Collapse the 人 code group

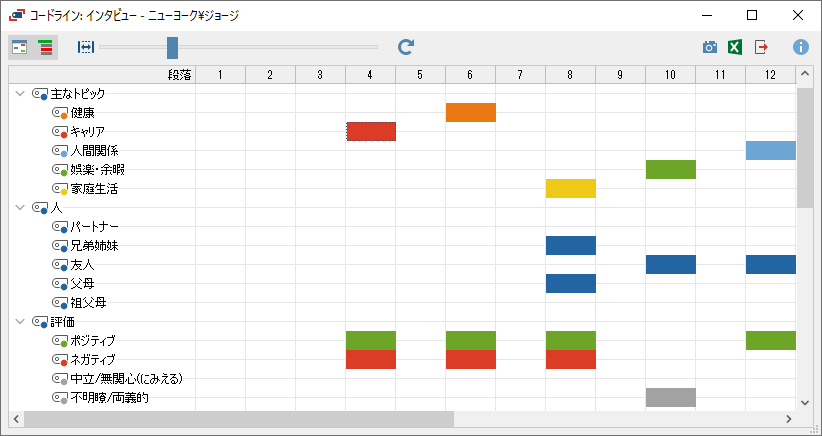point(19,207)
